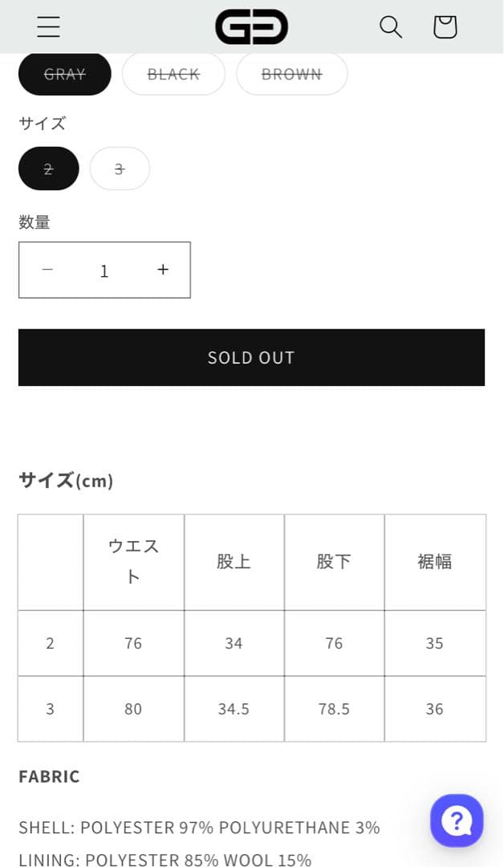The image size is (504, 867).
Task: Click the size 3 row label
Action: click(51, 709)
